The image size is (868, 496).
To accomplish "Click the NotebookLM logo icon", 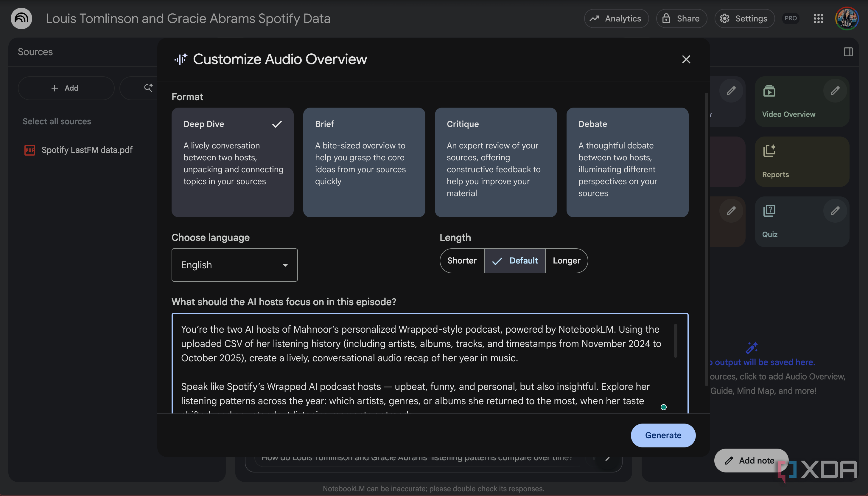I will 21,18.
